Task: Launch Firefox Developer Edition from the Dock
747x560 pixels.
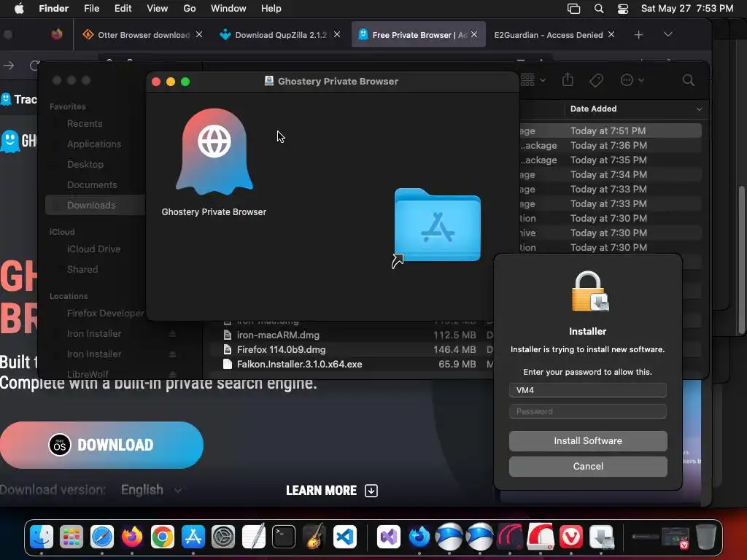Action: pos(419,537)
